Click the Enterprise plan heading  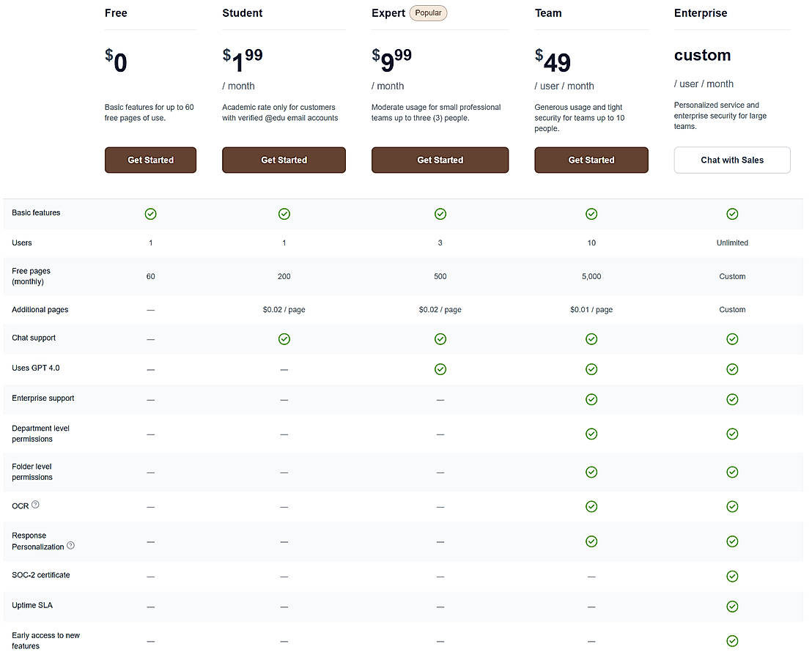point(701,13)
